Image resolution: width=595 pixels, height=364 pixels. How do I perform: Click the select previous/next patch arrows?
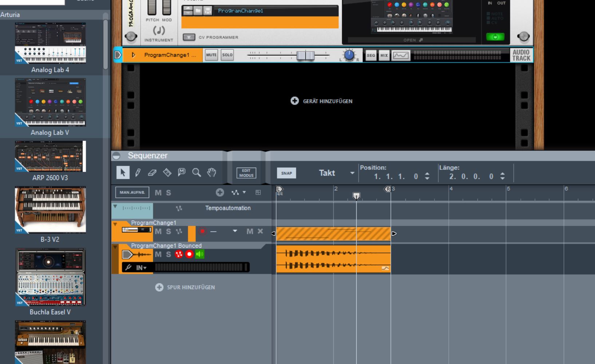pyautogui.click(x=188, y=11)
